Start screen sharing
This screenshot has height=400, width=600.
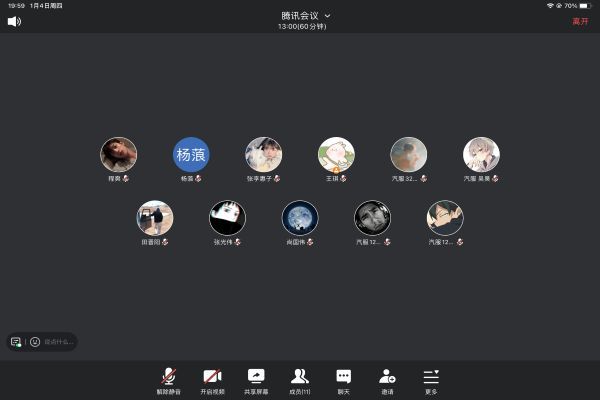click(256, 378)
